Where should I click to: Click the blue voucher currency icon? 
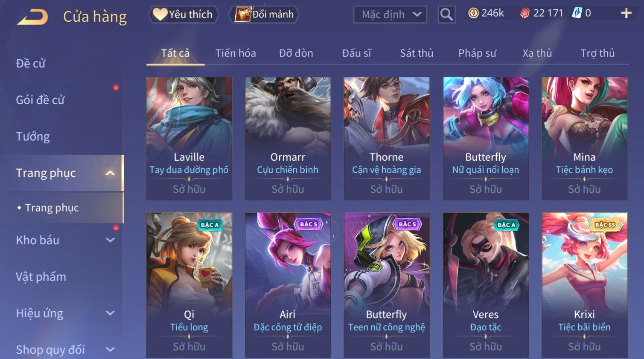577,13
